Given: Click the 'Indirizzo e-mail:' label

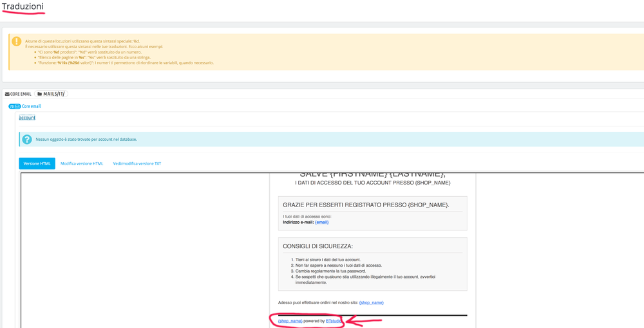Looking at the screenshot, I should point(298,223).
